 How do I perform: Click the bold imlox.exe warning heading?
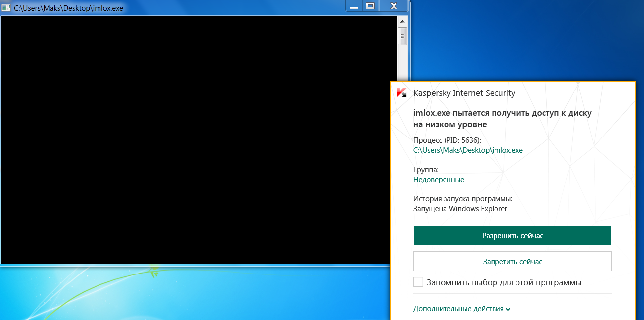click(x=502, y=119)
